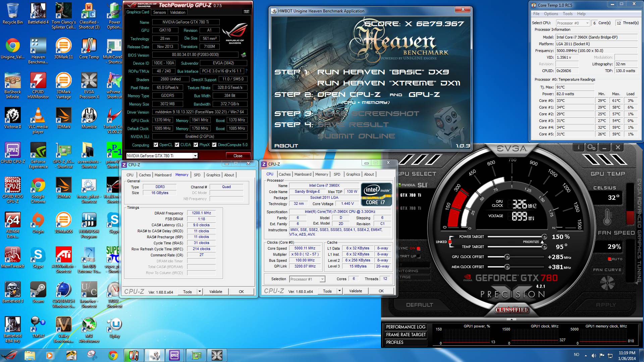
Task: Launch Origin desktop shortcut
Action: point(38,223)
